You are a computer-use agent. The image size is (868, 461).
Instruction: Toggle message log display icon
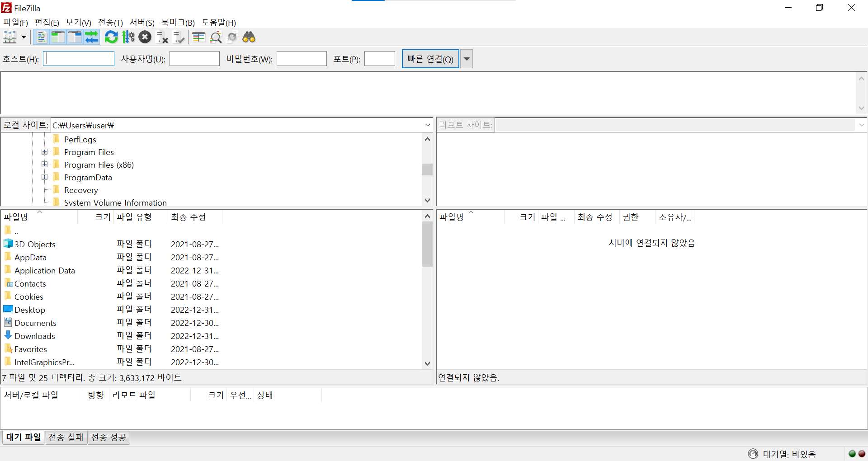tap(41, 37)
